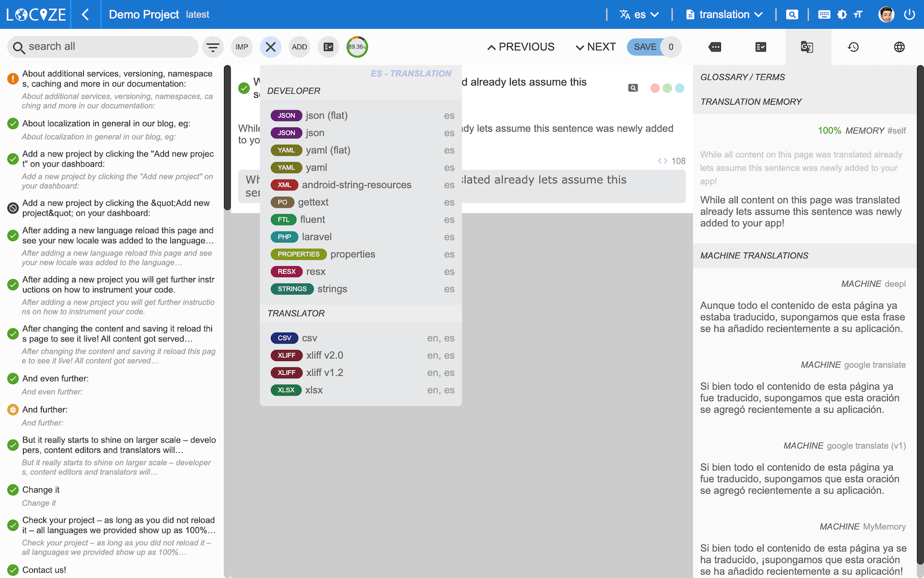924x578 pixels.
Task: Go to the NEXT segment
Action: click(595, 47)
